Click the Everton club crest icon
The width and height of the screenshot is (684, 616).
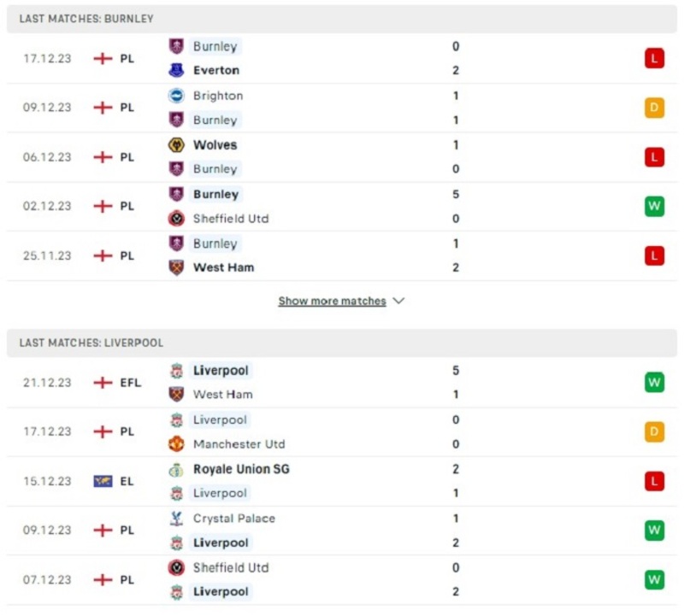click(176, 70)
